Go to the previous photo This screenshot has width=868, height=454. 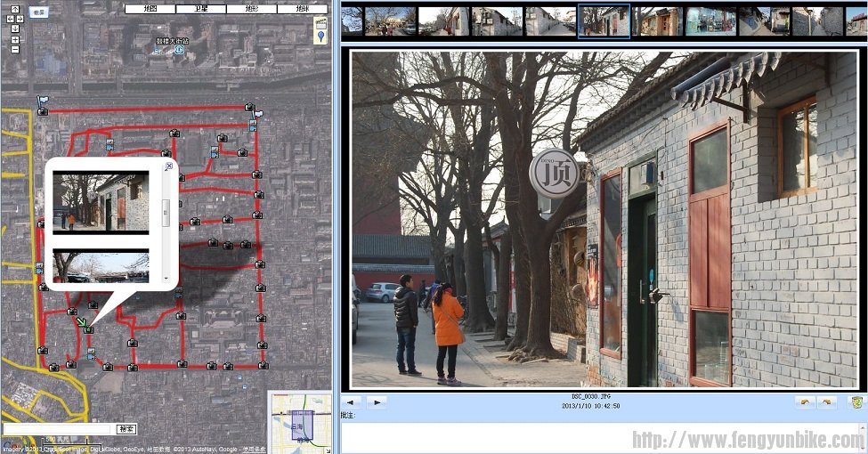(x=352, y=402)
